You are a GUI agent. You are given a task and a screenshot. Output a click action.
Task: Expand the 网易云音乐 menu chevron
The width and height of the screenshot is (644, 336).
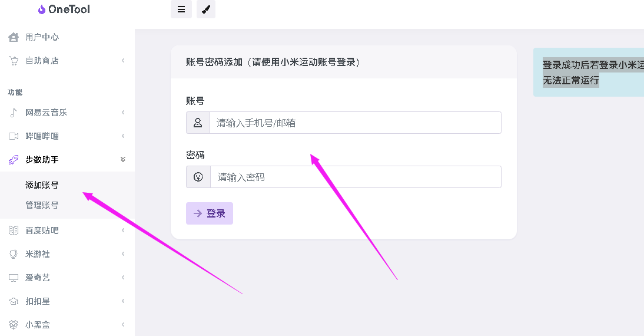coord(123,112)
